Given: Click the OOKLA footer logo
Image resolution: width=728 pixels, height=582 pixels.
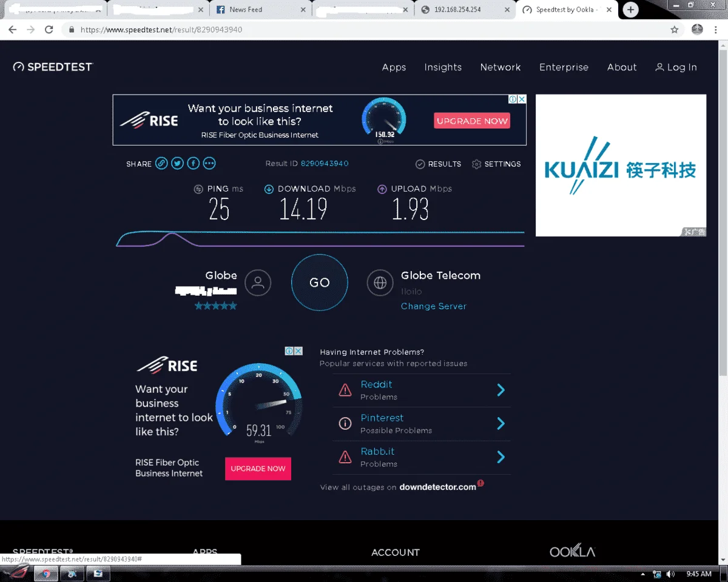Looking at the screenshot, I should (x=572, y=551).
